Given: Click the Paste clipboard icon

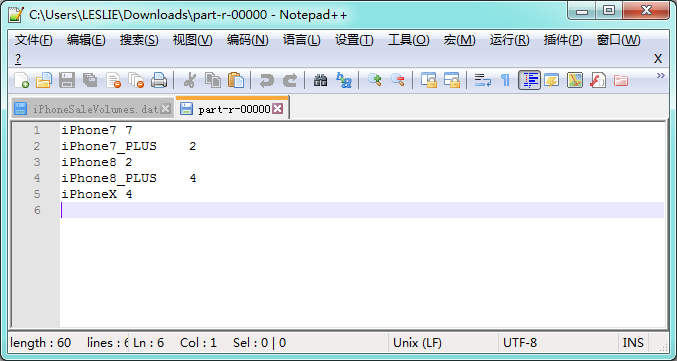Looking at the screenshot, I should pyautogui.click(x=236, y=80).
